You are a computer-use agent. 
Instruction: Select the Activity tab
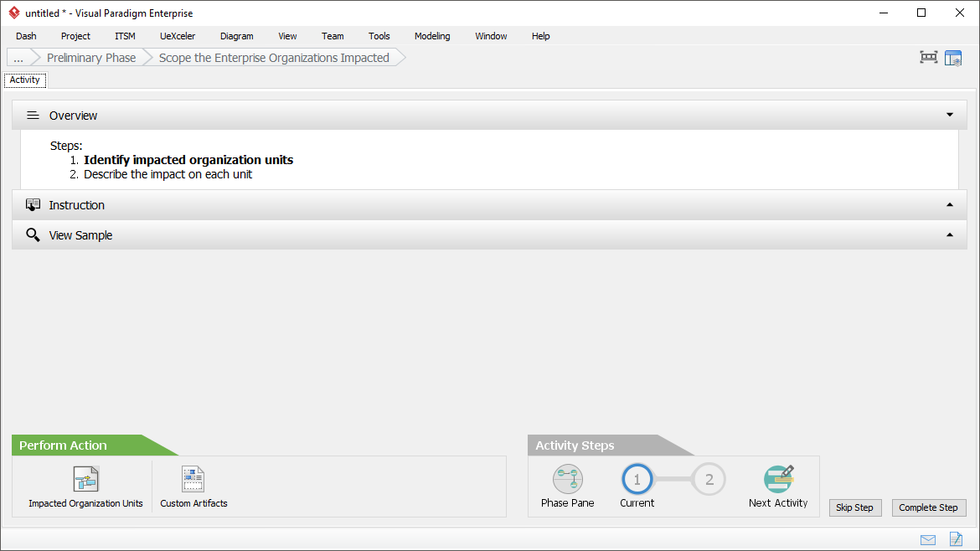point(25,80)
